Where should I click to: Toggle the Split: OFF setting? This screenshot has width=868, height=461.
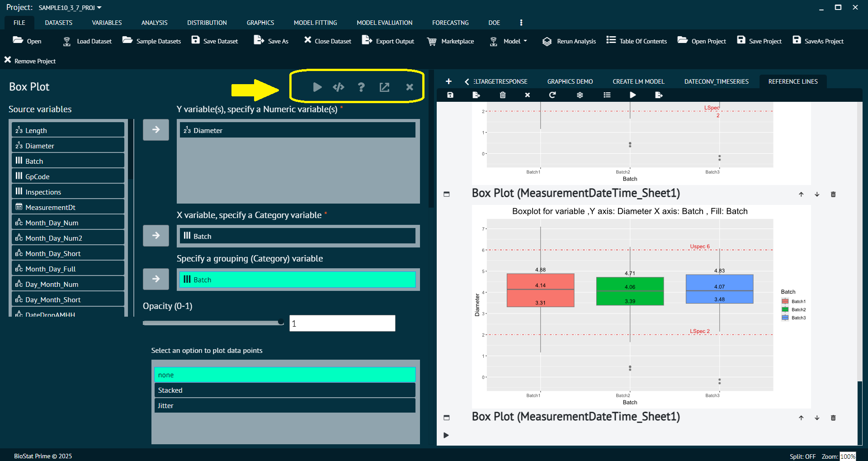tap(802, 456)
